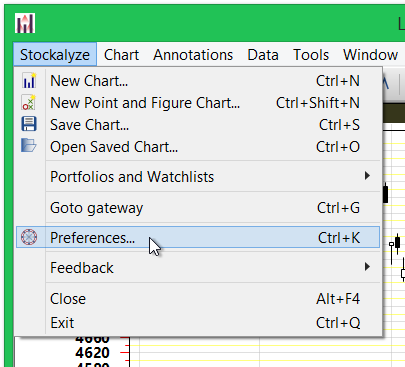Click the 4620 price axis label

pos(92,353)
